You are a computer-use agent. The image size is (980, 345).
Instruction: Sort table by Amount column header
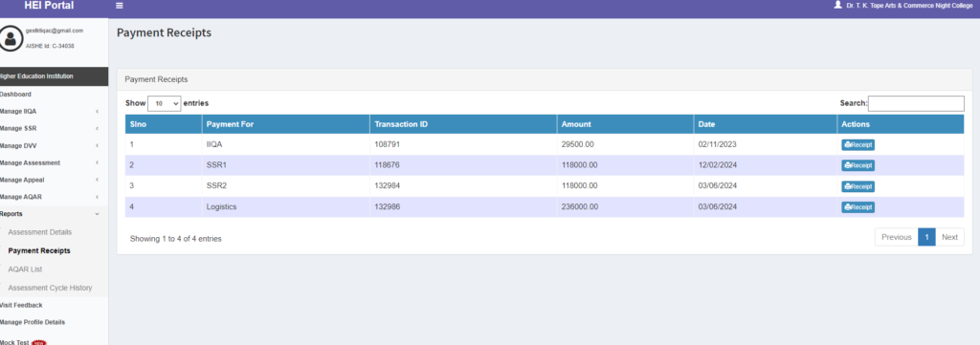pos(625,124)
